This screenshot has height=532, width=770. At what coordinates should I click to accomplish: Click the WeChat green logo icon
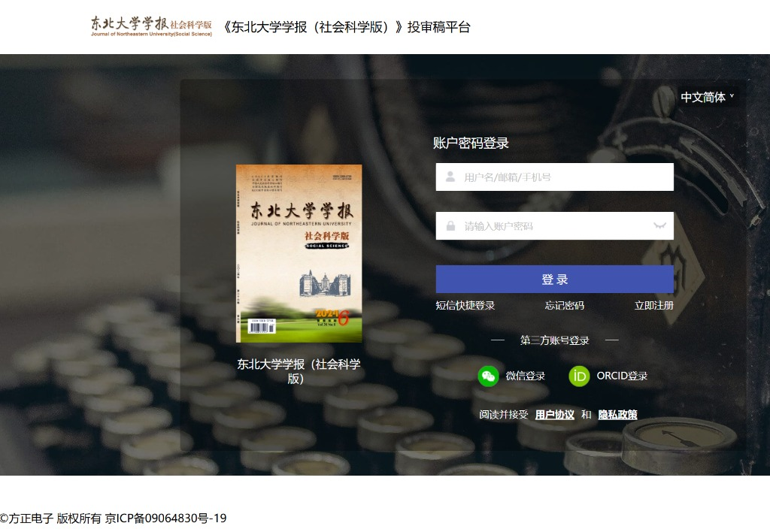pos(488,376)
